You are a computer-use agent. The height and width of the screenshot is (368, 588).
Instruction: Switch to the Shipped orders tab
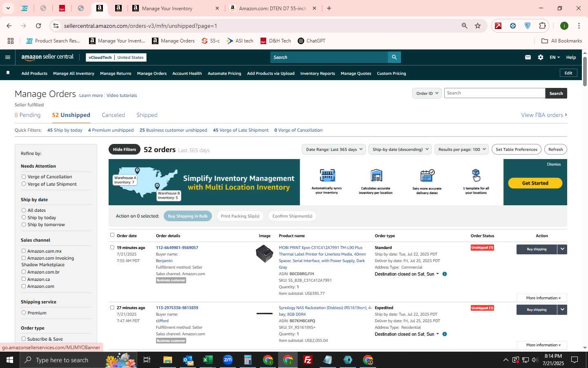click(x=147, y=115)
